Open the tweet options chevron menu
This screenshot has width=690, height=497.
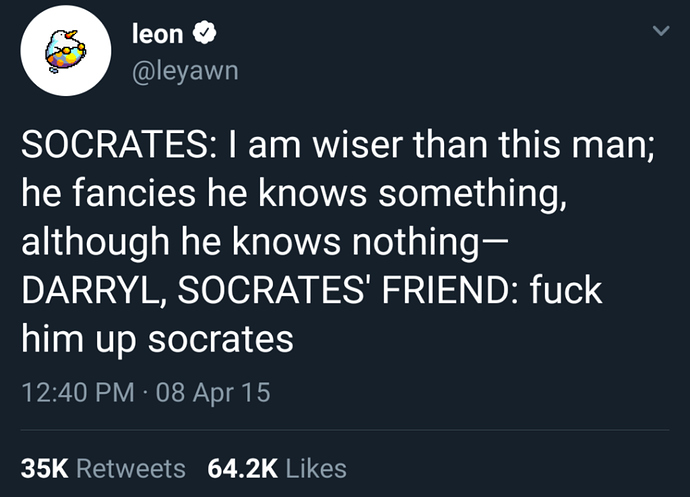click(659, 33)
